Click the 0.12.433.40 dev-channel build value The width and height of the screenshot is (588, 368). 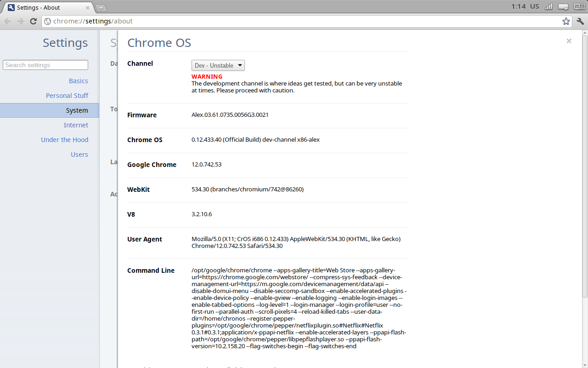pyautogui.click(x=255, y=140)
